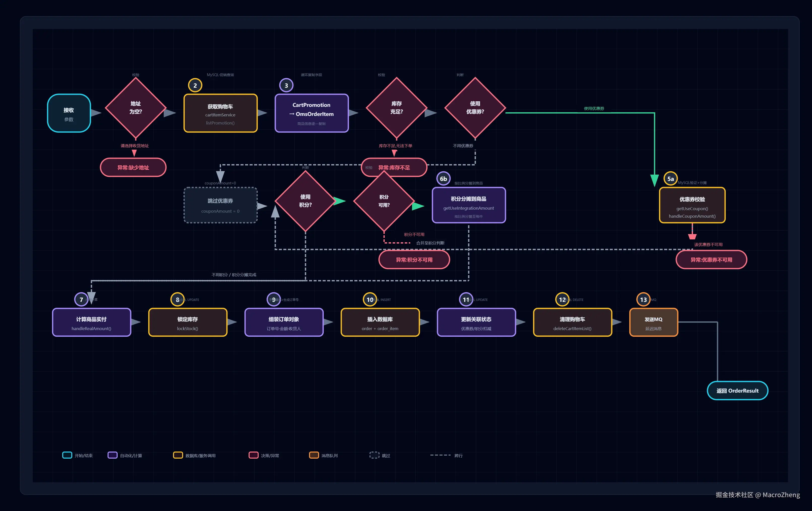Image resolution: width=812 pixels, height=511 pixels.
Task: Click the pink 决策/异常 legend swatch
Action: [254, 455]
